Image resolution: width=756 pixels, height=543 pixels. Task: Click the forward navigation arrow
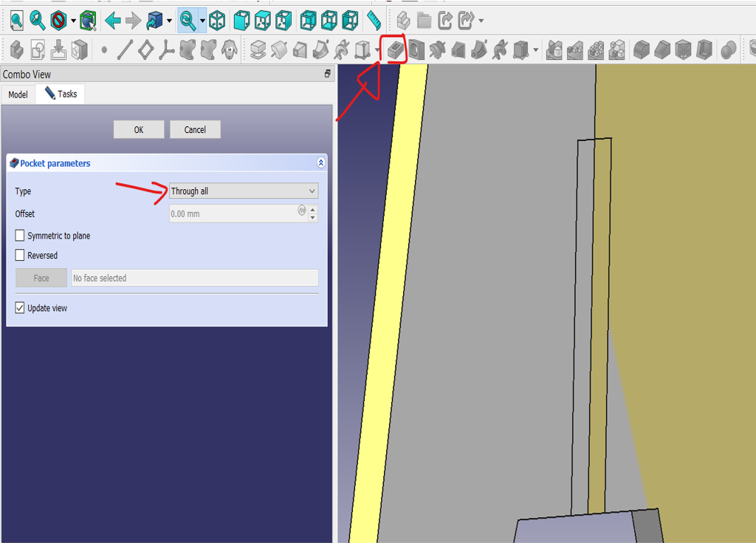click(133, 21)
